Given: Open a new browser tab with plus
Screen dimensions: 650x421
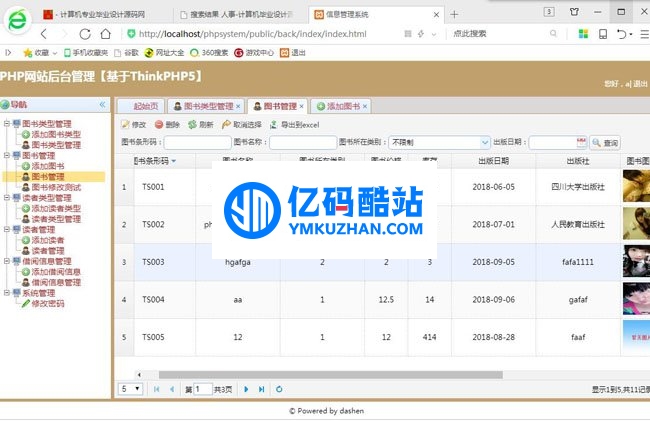Looking at the screenshot, I should (x=454, y=15).
